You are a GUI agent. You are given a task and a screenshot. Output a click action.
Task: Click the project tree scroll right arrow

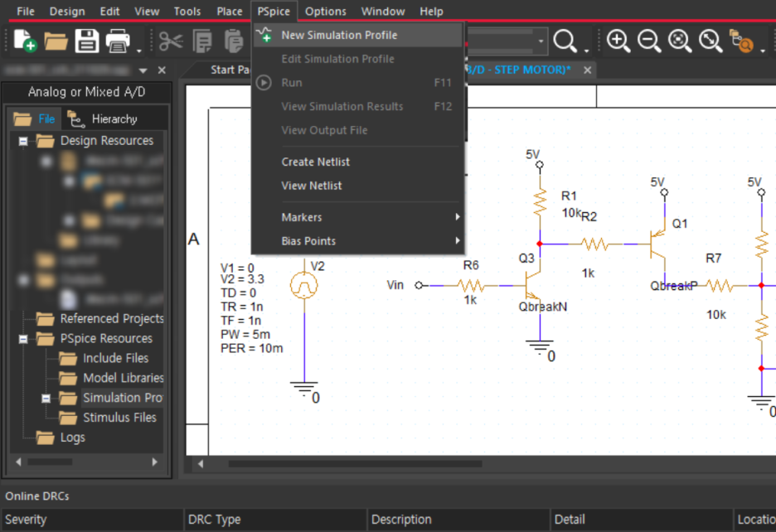pyautogui.click(x=154, y=462)
